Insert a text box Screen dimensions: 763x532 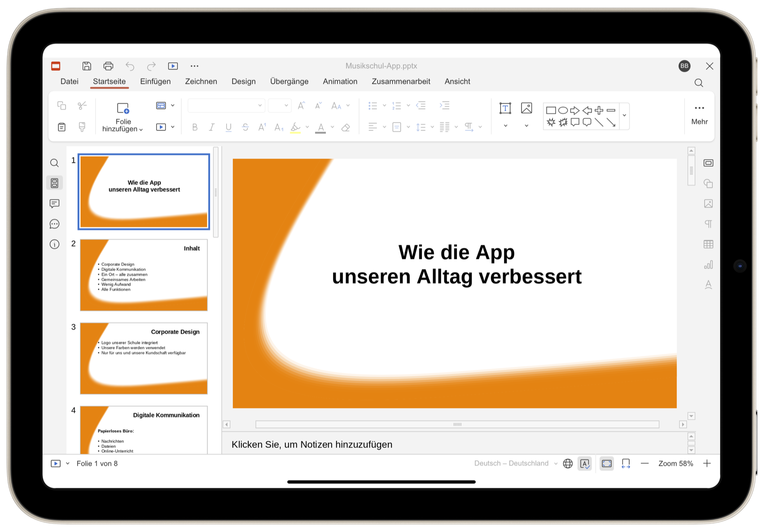click(x=505, y=108)
